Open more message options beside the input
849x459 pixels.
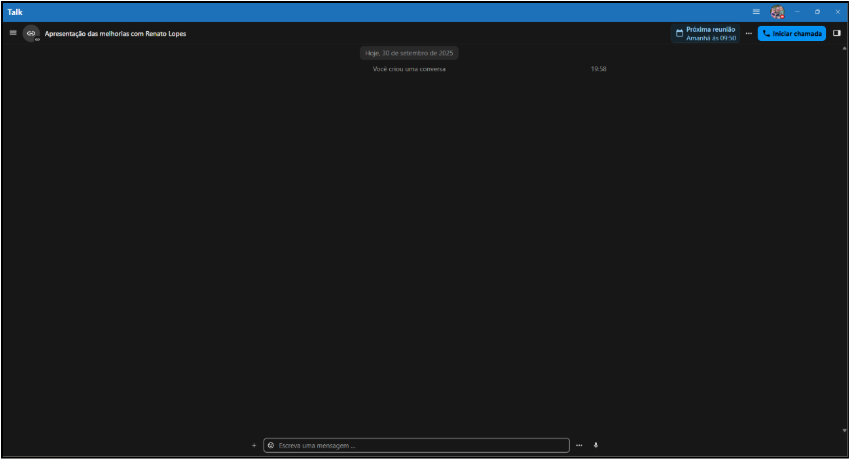point(579,445)
